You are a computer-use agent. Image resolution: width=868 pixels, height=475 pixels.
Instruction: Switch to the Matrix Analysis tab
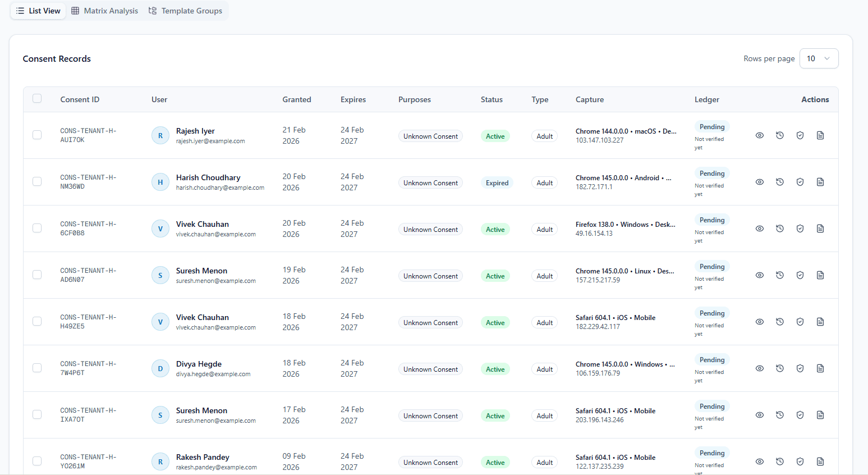coord(104,10)
